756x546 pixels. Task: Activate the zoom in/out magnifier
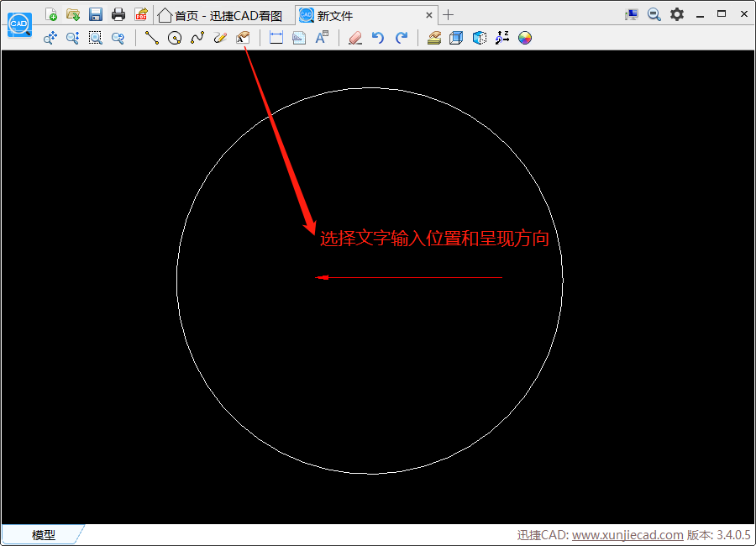[x=73, y=38]
